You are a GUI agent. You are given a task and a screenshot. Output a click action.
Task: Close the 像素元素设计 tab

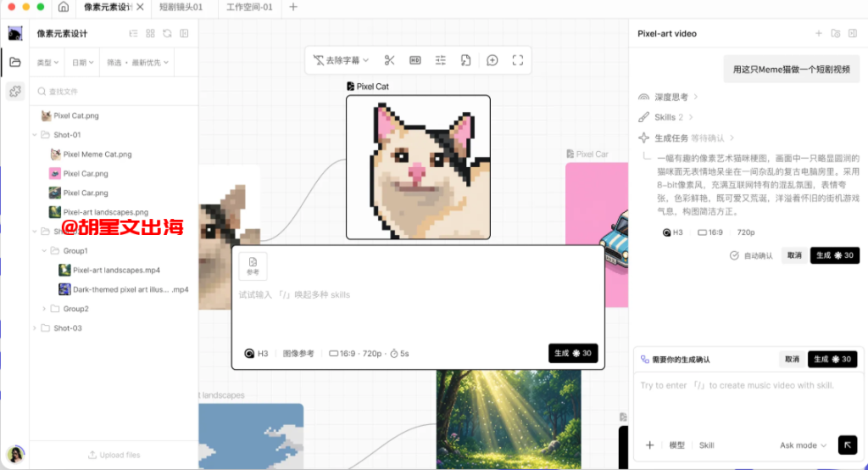[x=140, y=7]
